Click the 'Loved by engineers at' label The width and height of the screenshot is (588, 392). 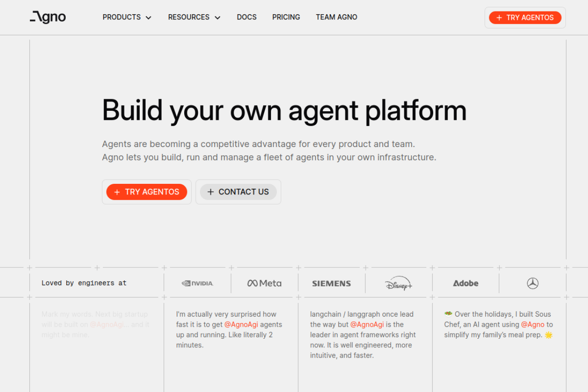coord(84,283)
